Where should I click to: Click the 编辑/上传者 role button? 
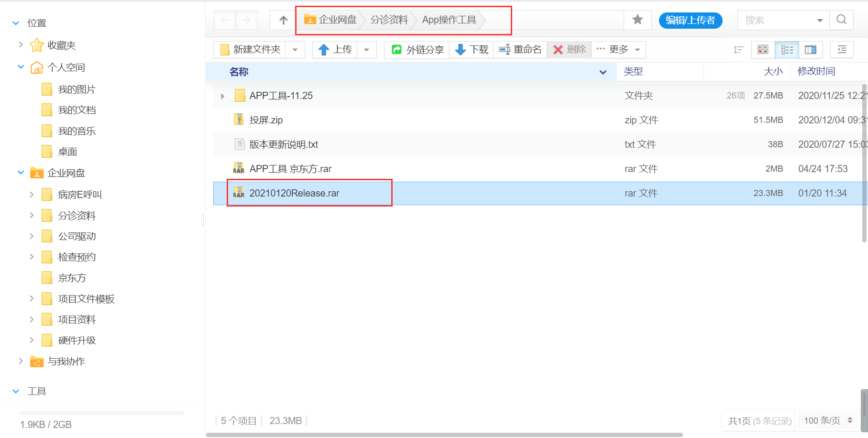click(691, 20)
